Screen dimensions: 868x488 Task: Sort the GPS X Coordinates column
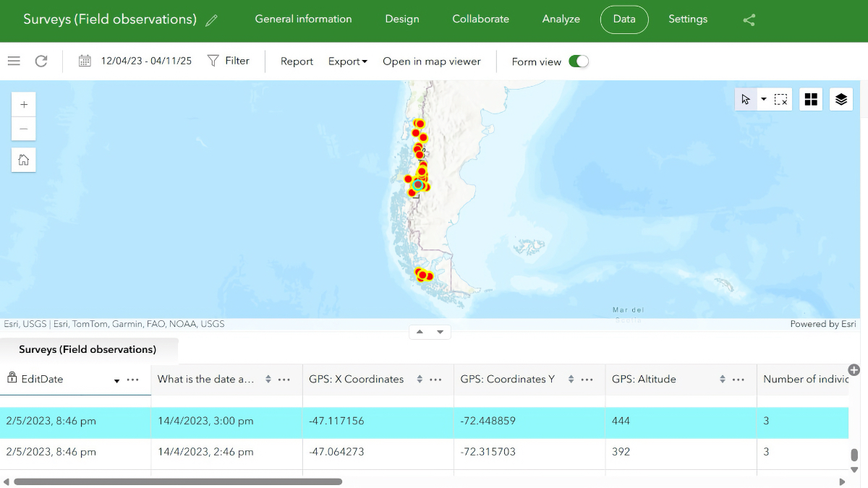[x=420, y=380]
